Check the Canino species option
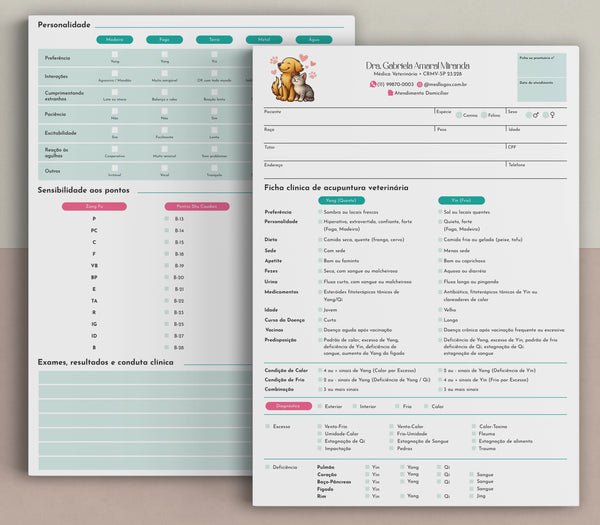Screen dimensions: 600x525 (x=459, y=115)
